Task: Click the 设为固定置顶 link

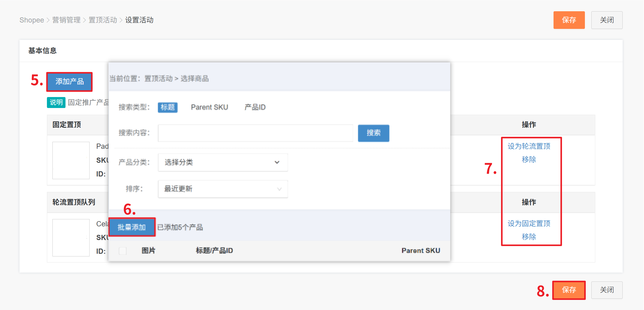Action: click(529, 224)
